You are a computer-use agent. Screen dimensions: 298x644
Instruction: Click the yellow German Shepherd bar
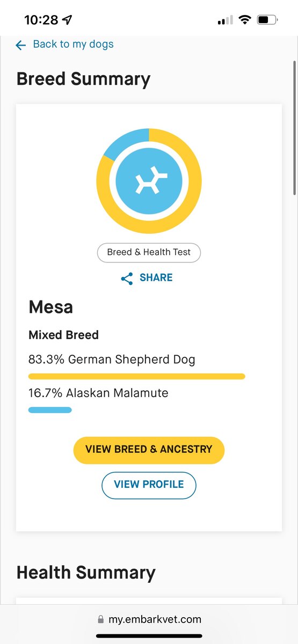point(137,376)
